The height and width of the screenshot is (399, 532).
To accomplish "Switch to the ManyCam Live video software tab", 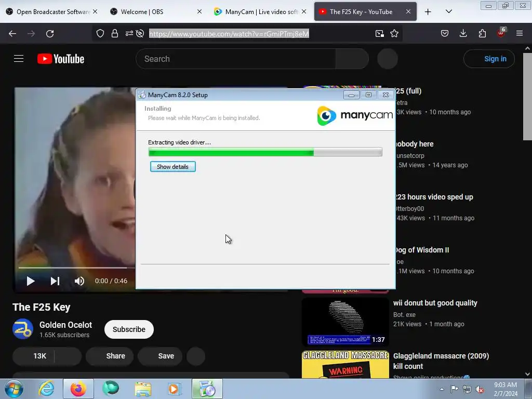I will click(260, 12).
